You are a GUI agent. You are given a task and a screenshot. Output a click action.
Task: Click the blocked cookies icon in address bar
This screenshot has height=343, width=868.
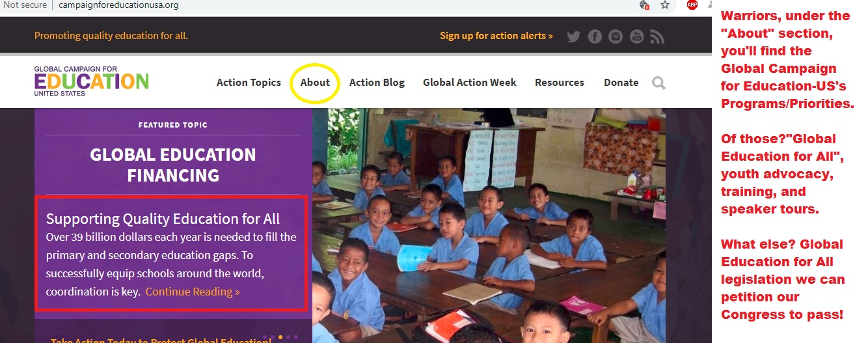644,5
